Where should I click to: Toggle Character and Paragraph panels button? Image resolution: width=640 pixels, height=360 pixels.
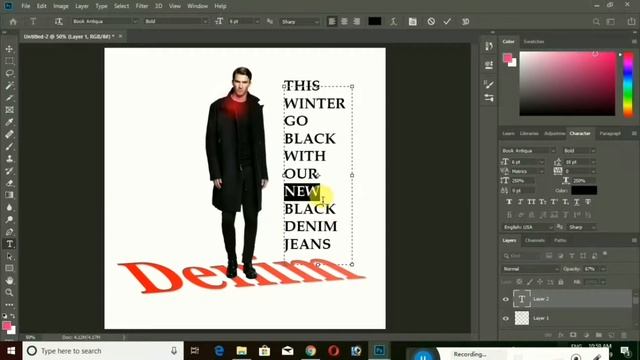point(413,22)
